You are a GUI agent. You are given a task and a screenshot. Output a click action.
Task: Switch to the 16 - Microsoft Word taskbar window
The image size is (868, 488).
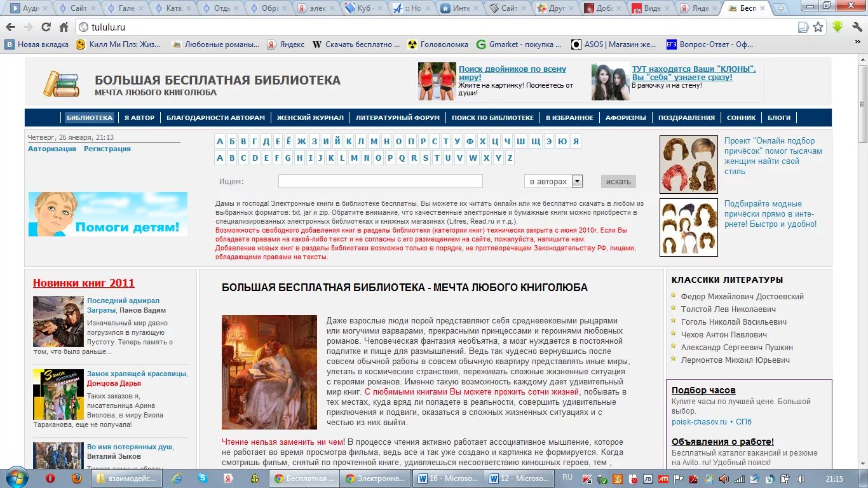coord(449,478)
